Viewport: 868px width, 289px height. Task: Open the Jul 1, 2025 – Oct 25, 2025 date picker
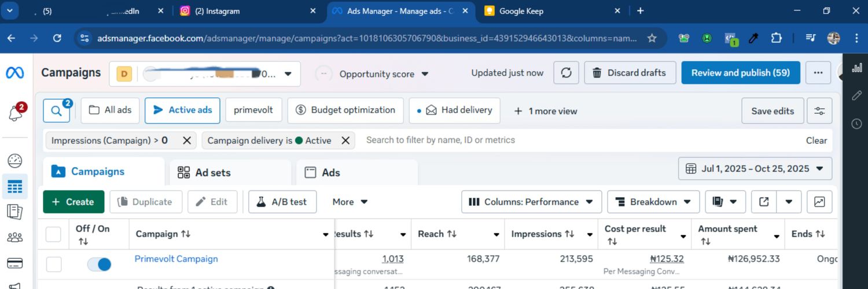(x=755, y=169)
